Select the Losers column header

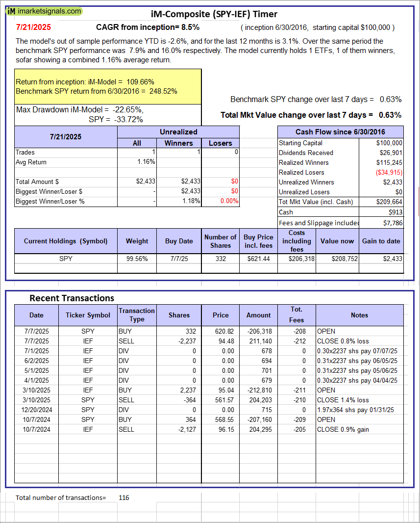tap(221, 143)
